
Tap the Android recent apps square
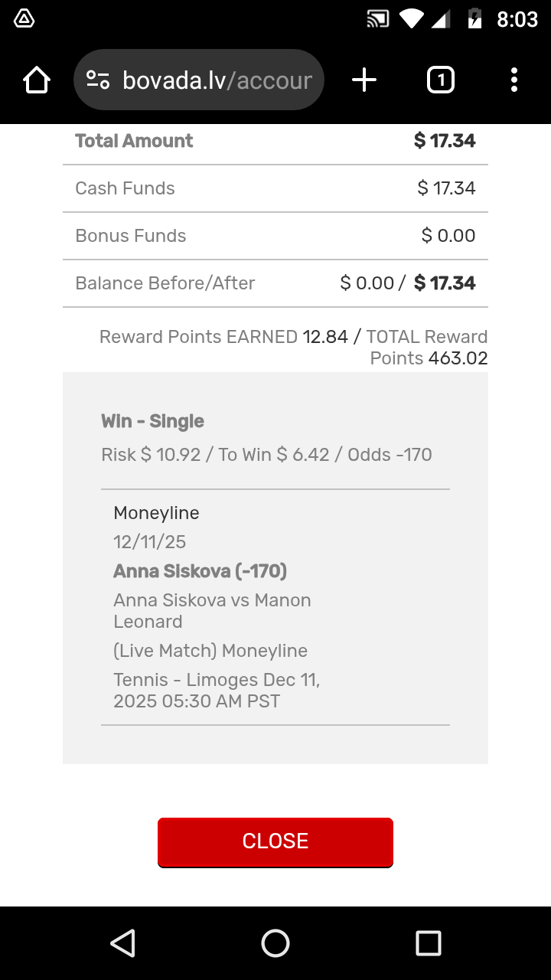[428, 943]
